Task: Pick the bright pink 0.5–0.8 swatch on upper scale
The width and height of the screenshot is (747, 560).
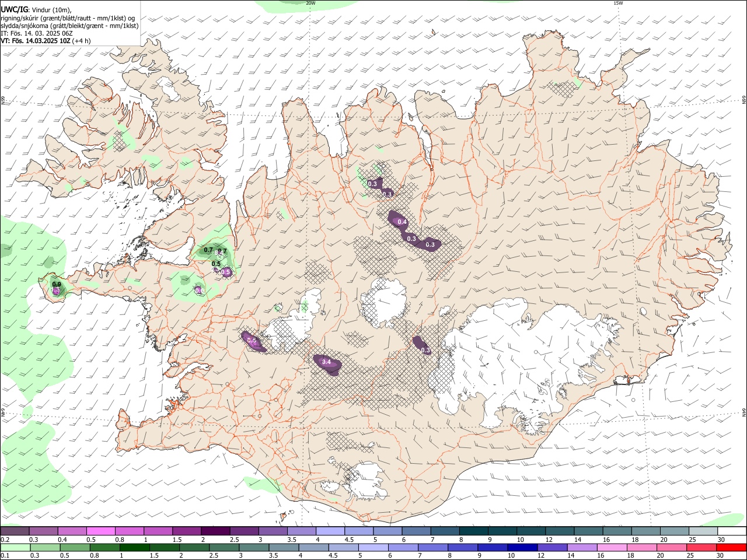Action: tap(100, 531)
